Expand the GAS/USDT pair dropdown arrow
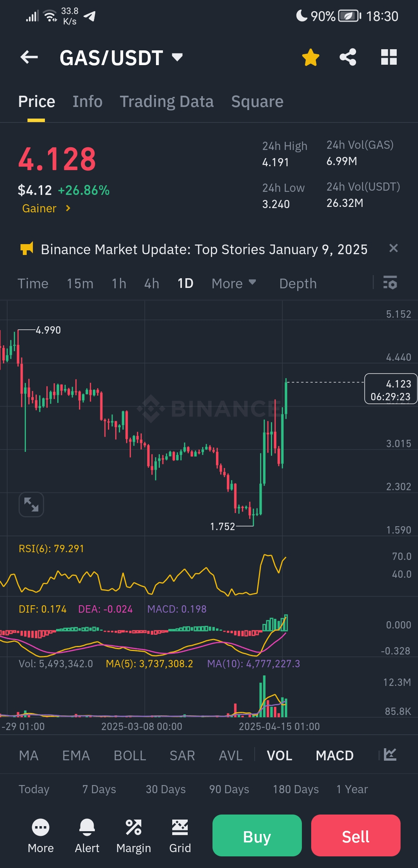418x868 pixels. point(177,57)
